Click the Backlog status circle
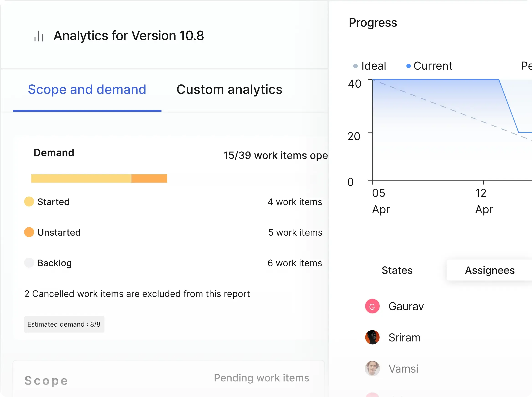Viewport: 532px width, 397px height. click(x=29, y=263)
